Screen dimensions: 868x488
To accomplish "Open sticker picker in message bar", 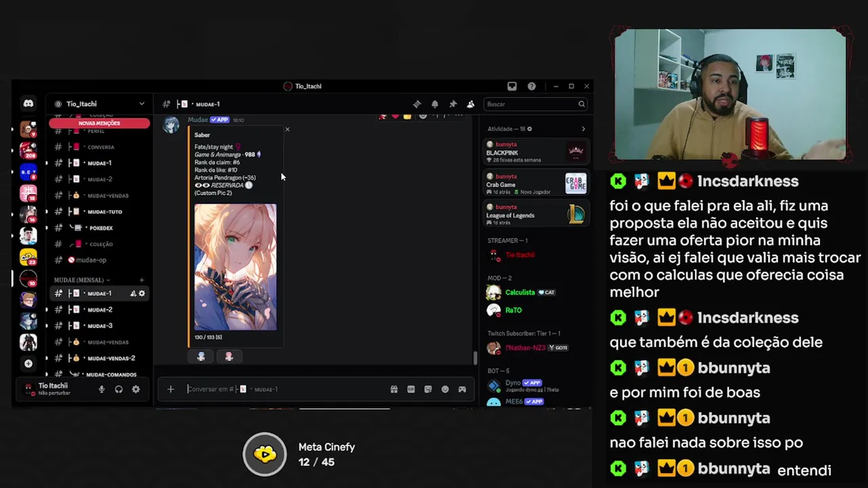I will click(428, 389).
